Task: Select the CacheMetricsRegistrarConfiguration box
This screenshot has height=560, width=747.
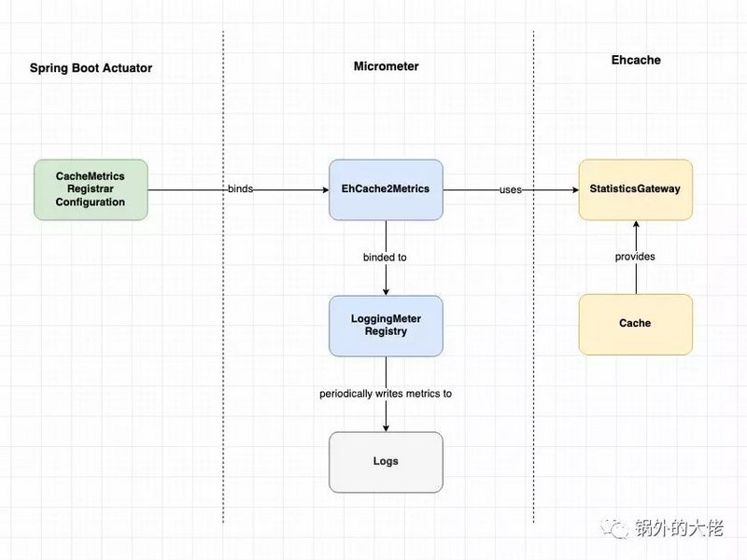Action: [x=91, y=189]
